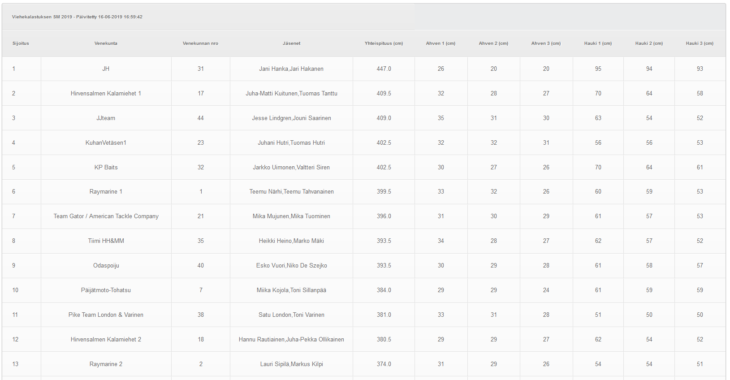The image size is (730, 380).
Task: Click the 447.0 total length cell
Action: click(384, 69)
